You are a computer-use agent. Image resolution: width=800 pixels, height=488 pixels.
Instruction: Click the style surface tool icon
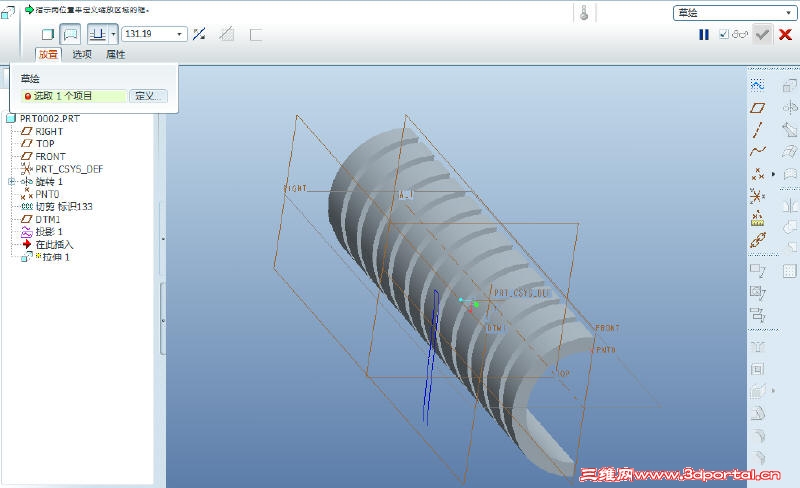[790, 174]
